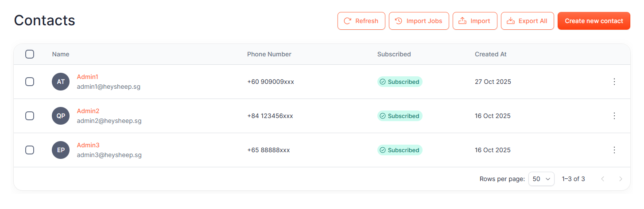Click the Refresh button
Viewport: 644px width, 209px height.
point(361,21)
